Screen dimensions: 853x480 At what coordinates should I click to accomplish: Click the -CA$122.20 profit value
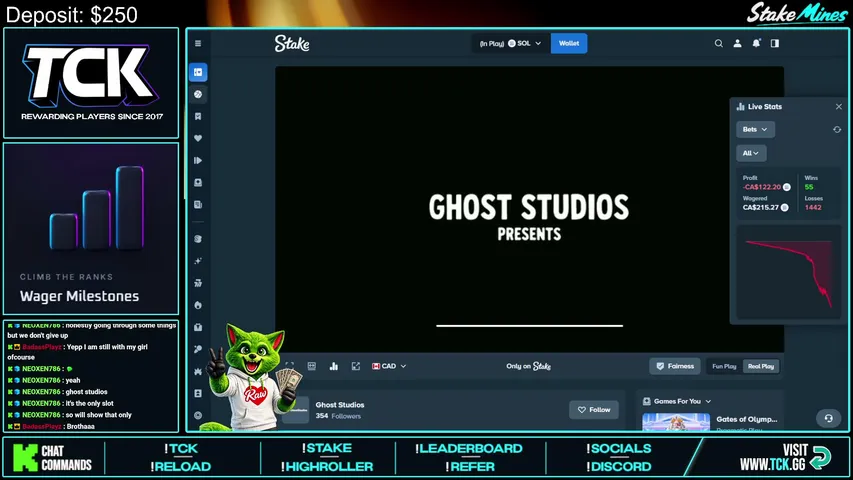(x=762, y=187)
